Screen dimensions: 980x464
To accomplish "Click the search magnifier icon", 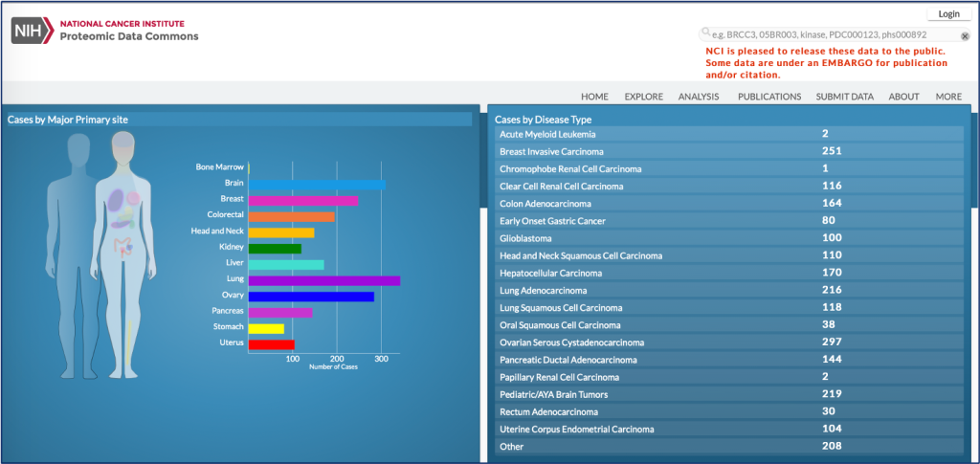I will (706, 33).
